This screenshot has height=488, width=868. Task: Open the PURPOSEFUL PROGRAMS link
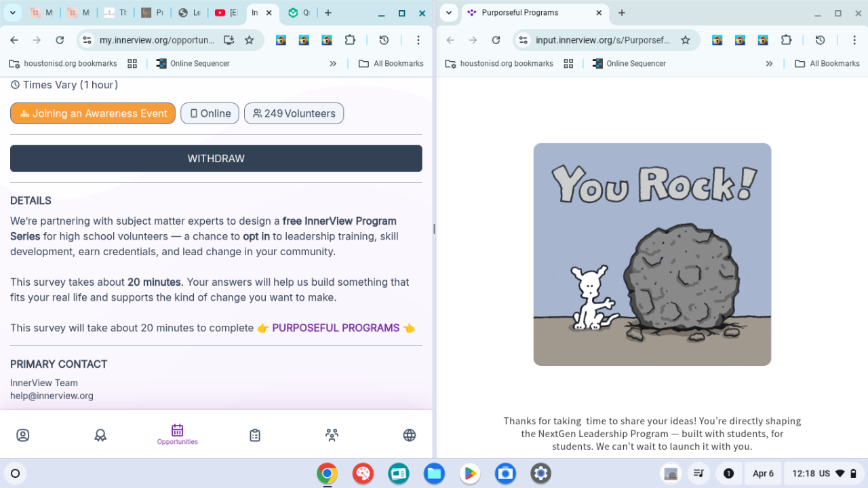336,328
